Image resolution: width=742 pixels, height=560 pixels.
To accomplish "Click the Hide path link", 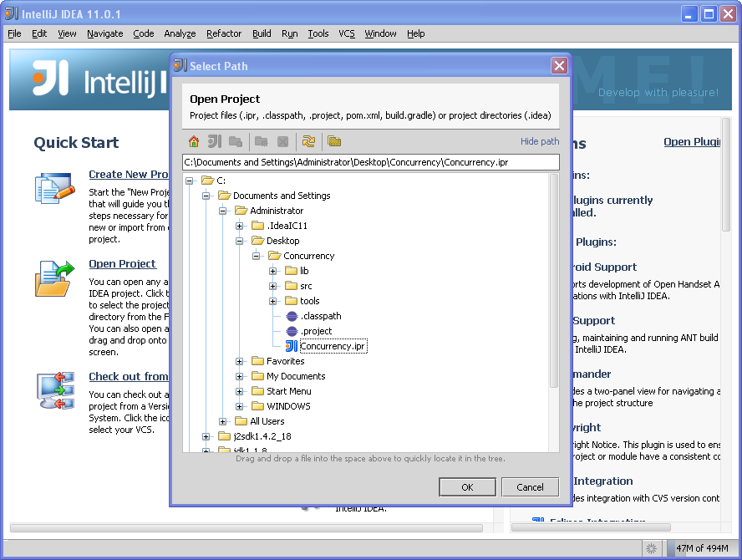I will point(540,141).
